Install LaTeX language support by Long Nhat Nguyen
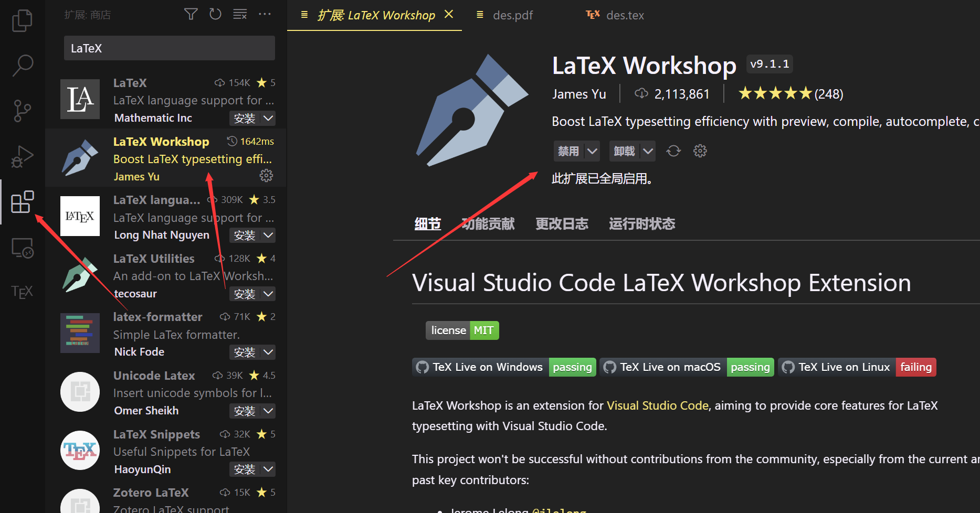Image resolution: width=980 pixels, height=513 pixels. tap(245, 235)
